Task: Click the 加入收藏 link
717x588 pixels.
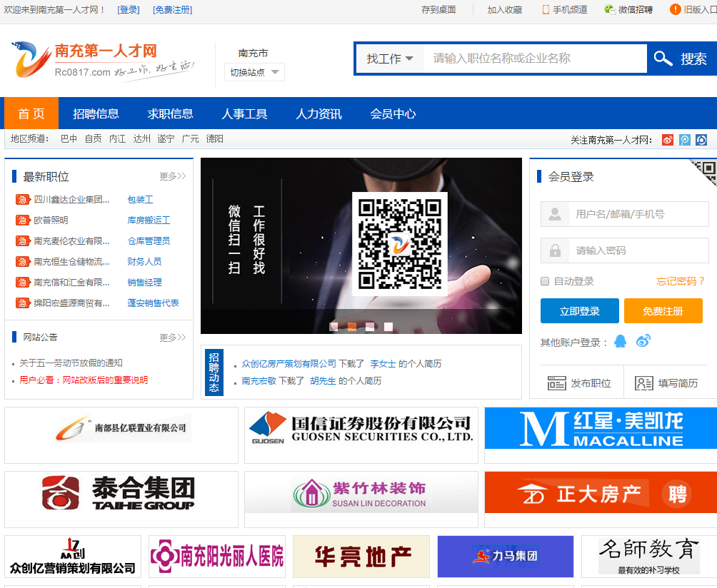Action: [x=505, y=9]
